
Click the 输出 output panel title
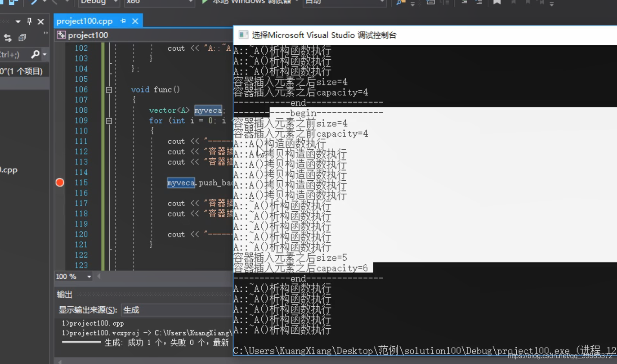pos(65,294)
